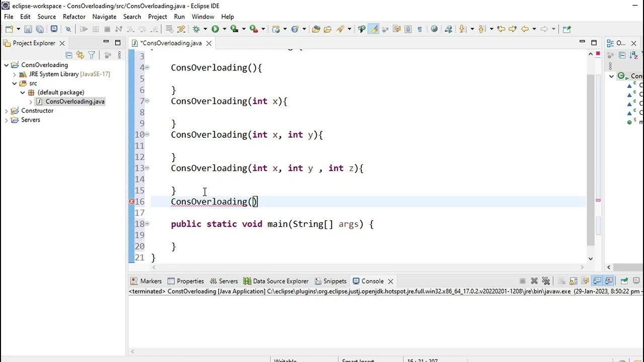644x362 pixels.
Task: Minimize the editor area using its minimize icon
Action: click(582, 42)
